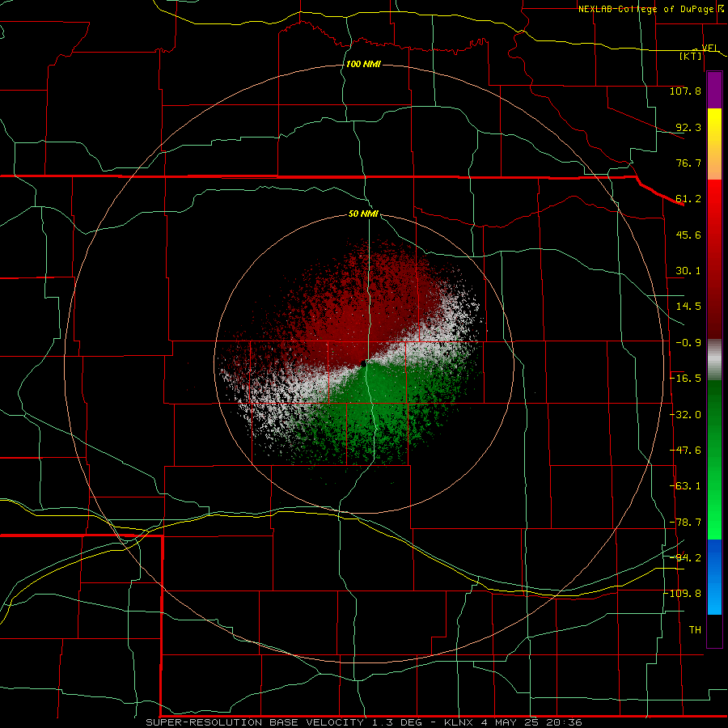Select the -16.5 velocity scale value
Screen dimensions: 728x728
[685, 379]
